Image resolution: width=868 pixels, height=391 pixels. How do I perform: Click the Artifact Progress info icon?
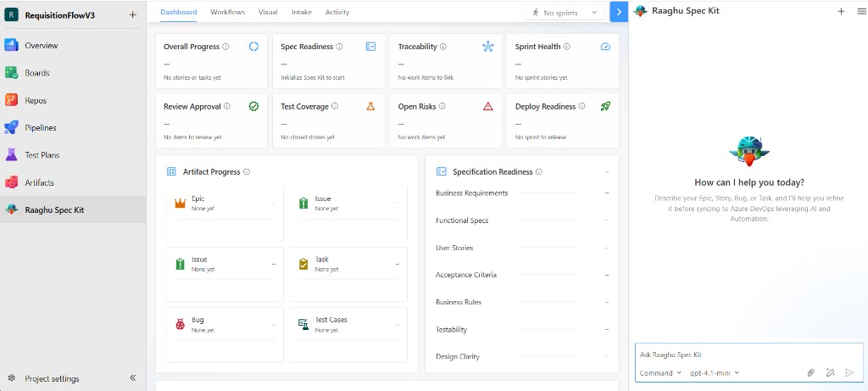coord(247,171)
